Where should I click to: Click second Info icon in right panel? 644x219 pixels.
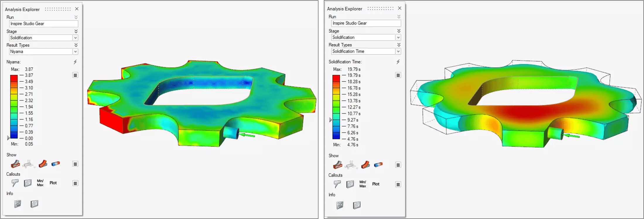(x=357, y=205)
